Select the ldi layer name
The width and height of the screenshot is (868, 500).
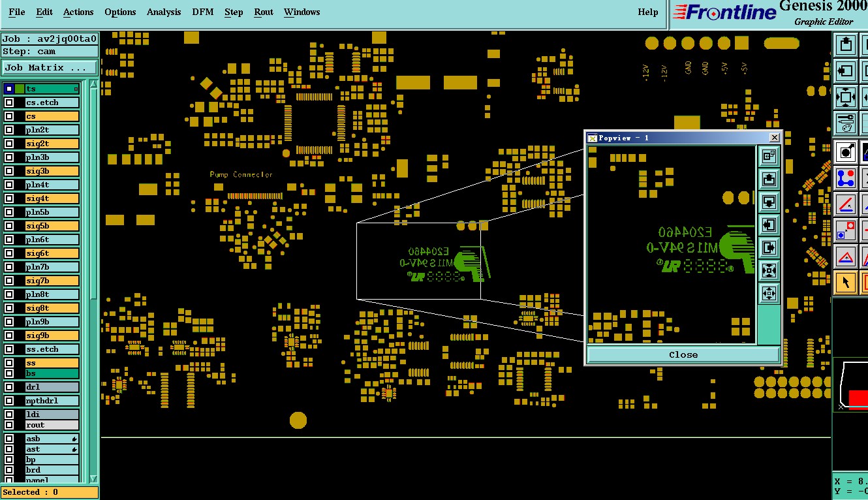[x=52, y=414]
